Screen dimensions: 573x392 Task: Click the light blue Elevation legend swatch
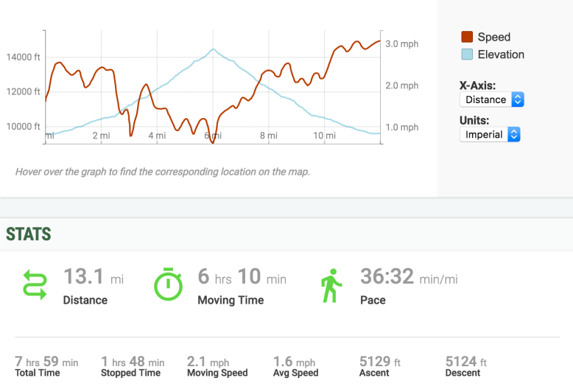[467, 55]
